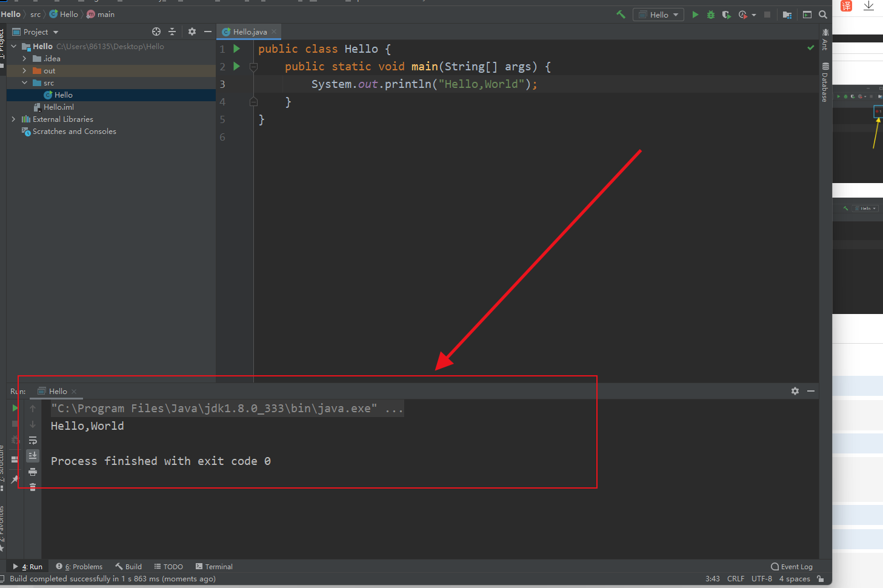Click the green inspection checkmark in editor

pyautogui.click(x=811, y=47)
